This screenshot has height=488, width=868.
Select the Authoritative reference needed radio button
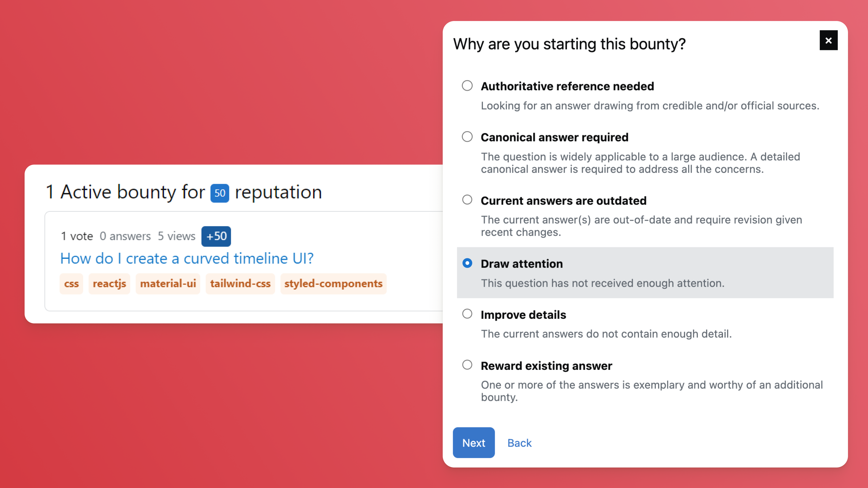tap(467, 86)
